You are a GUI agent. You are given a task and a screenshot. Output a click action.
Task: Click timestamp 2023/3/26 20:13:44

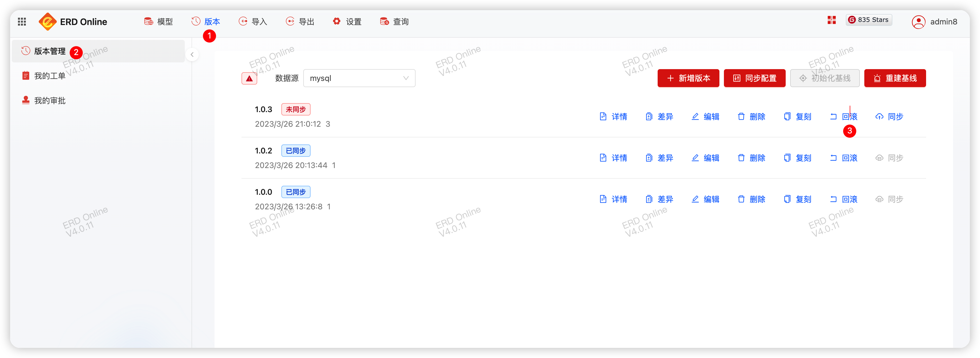(x=291, y=165)
